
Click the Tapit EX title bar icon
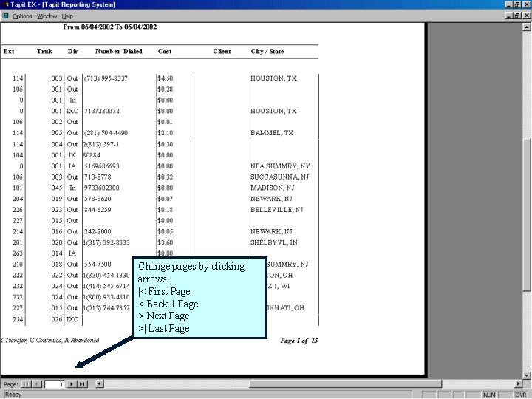(x=5, y=4)
